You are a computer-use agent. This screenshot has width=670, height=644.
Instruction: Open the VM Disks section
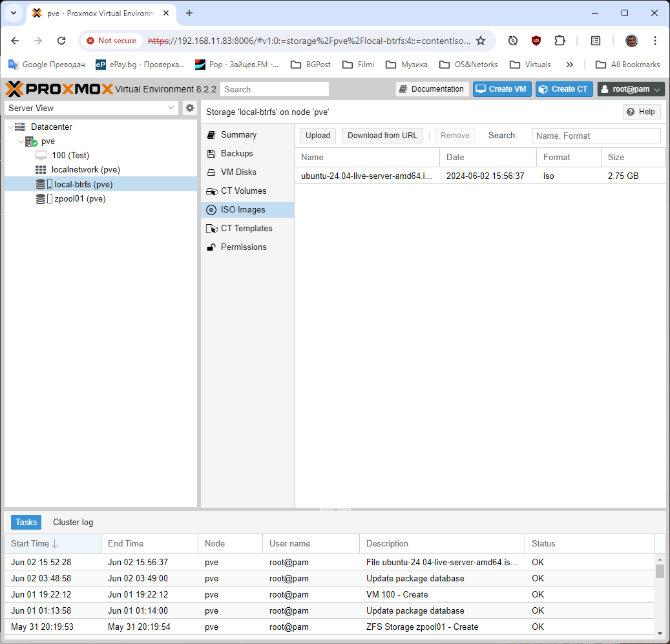point(247,172)
